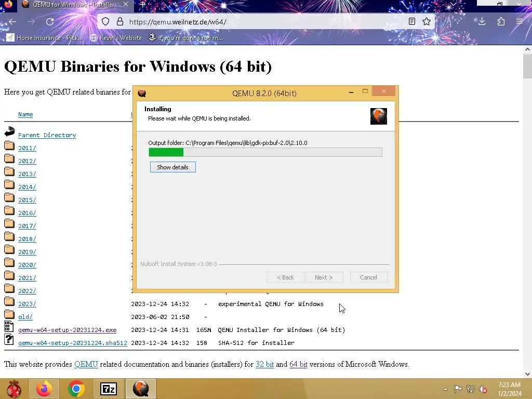Open the shield tracking protection icon
Image resolution: width=532 pixels, height=399 pixels.
(105, 22)
